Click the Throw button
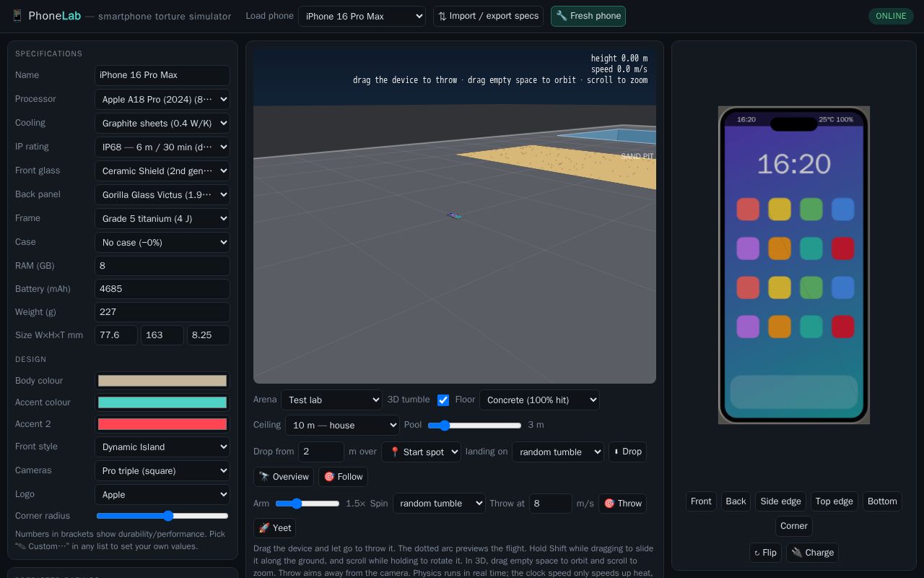Image resolution: width=924 pixels, height=578 pixels. (x=622, y=503)
